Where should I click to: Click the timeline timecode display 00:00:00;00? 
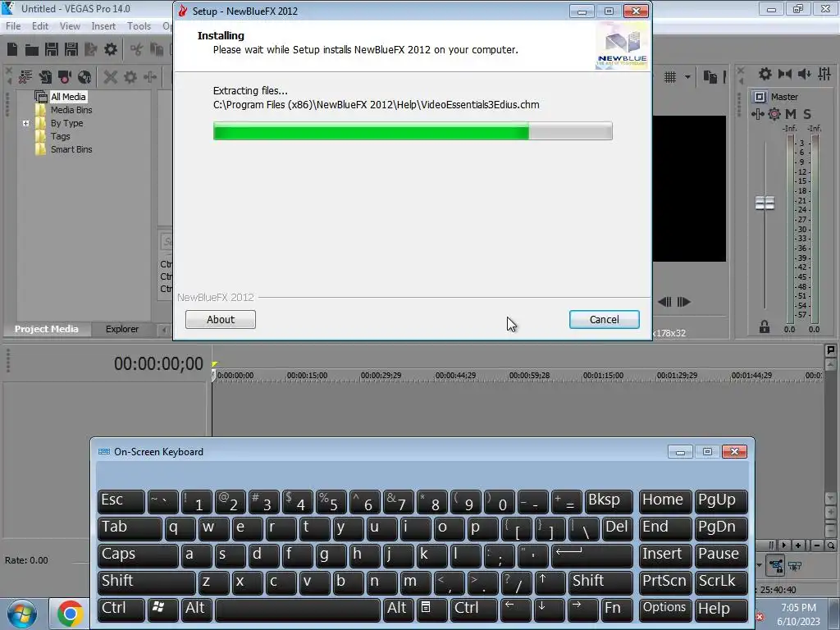[x=158, y=363]
